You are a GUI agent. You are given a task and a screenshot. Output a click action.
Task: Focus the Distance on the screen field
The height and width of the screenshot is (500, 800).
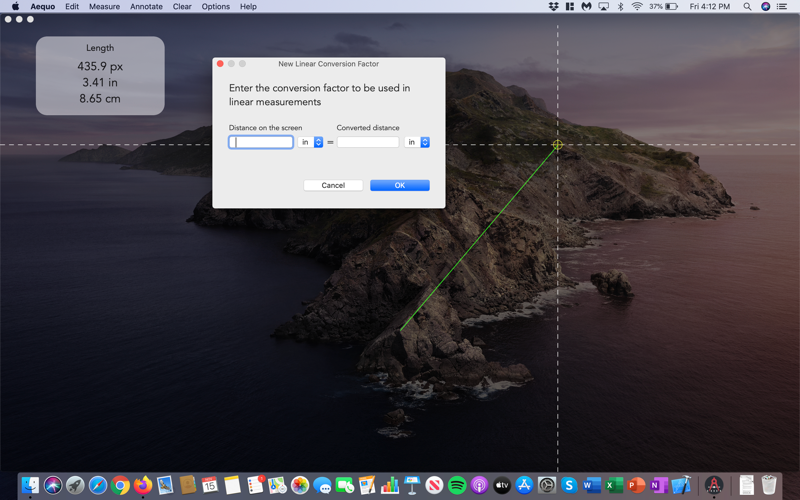(x=261, y=142)
